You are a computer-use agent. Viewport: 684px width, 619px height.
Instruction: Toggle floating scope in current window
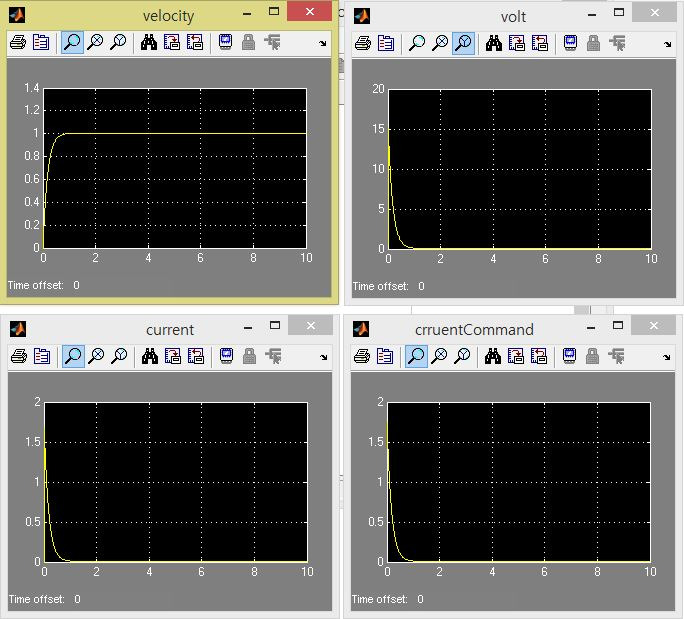point(226,356)
